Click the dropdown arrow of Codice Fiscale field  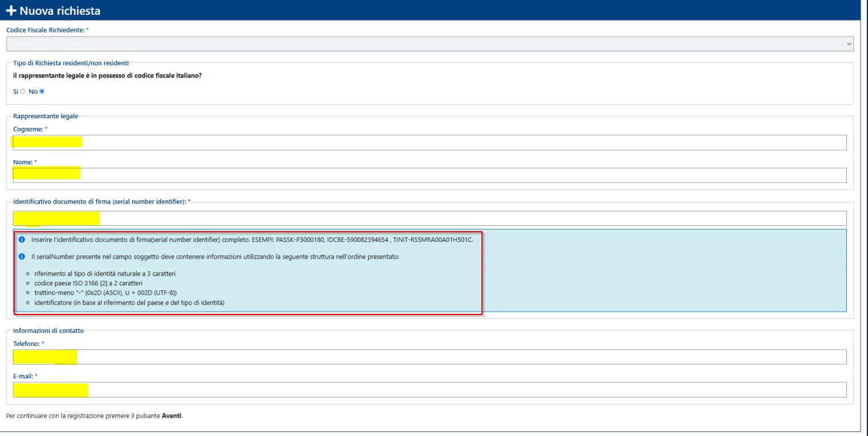tap(849, 44)
